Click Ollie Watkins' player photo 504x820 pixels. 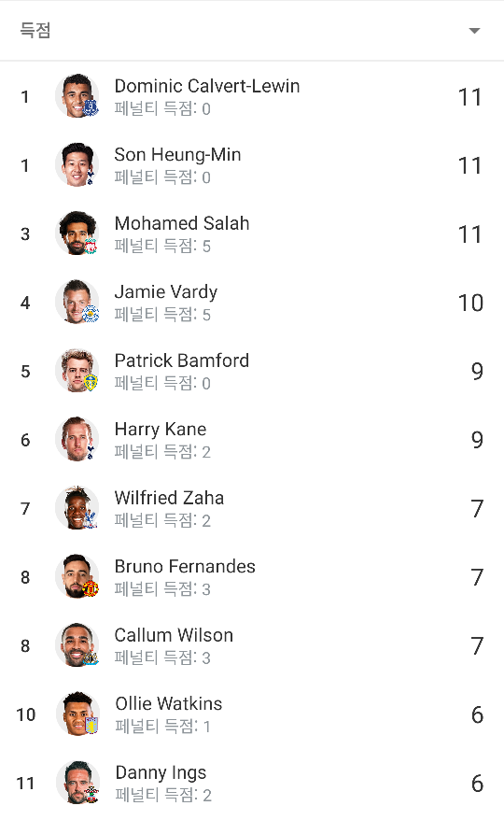77,714
